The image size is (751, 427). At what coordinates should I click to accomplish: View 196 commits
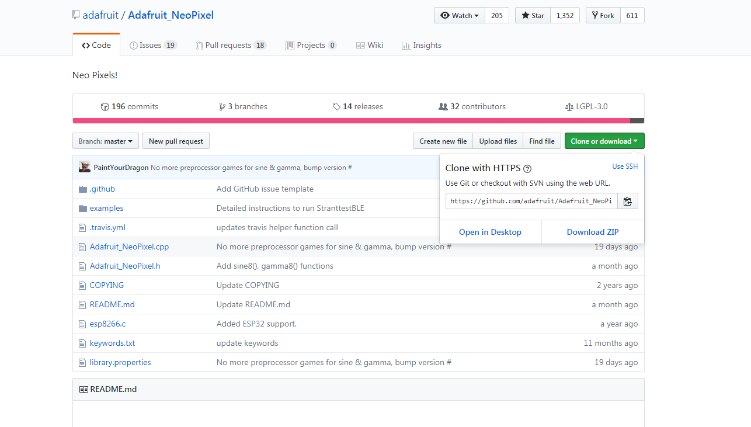coord(129,106)
